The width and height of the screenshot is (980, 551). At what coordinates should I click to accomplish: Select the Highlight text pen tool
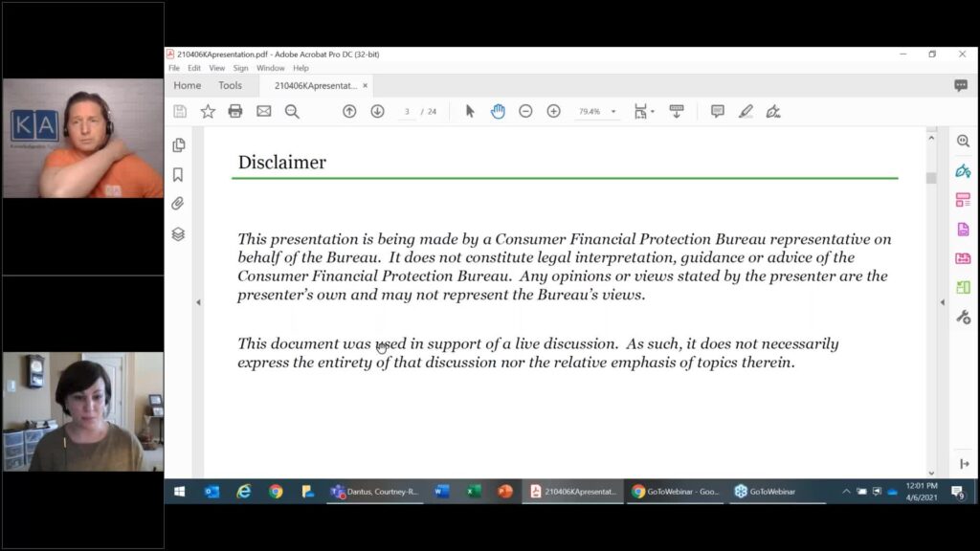point(746,111)
